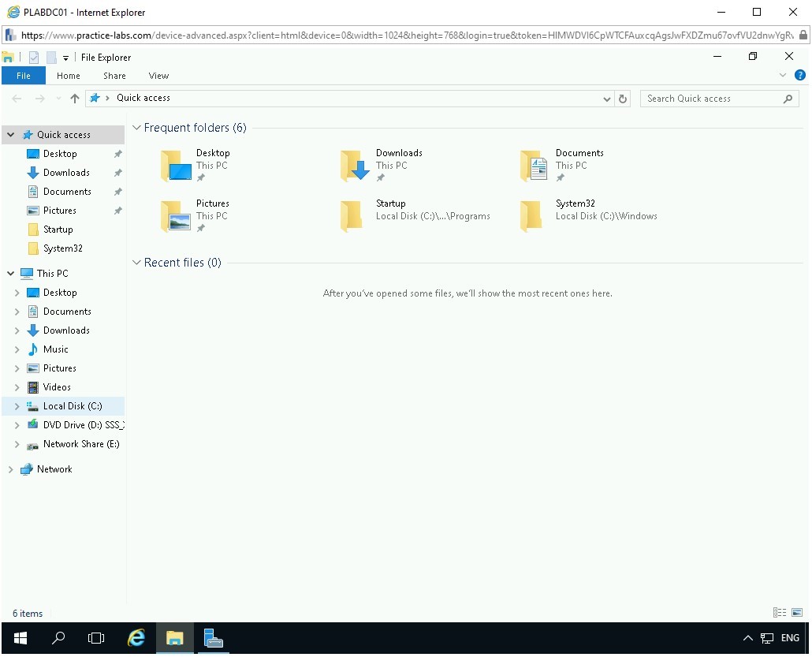
Task: Open the File ribbon tab
Action: click(x=24, y=76)
